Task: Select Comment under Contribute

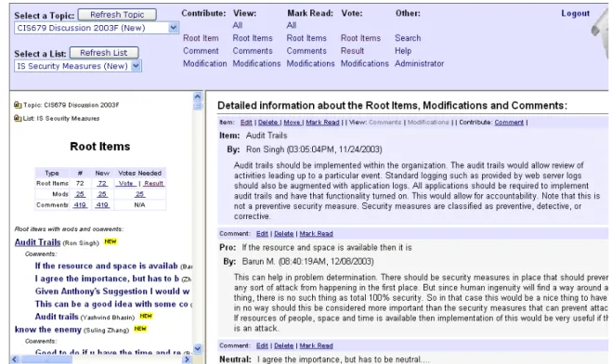Action: [201, 51]
